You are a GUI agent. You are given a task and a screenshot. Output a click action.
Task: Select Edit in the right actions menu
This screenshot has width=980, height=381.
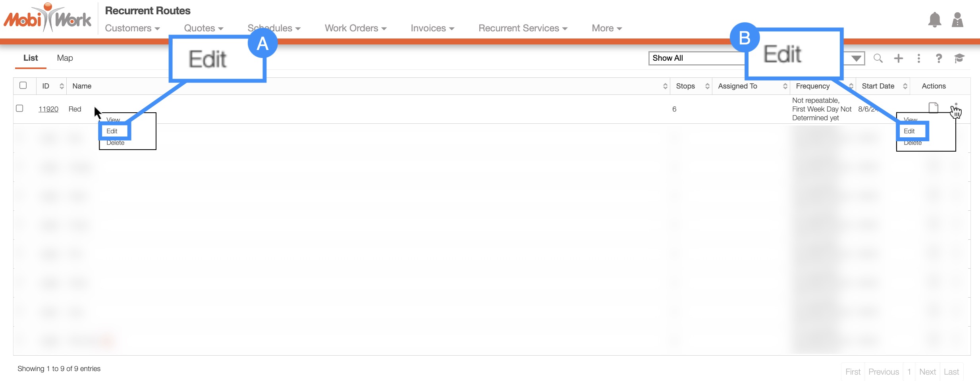point(909,131)
